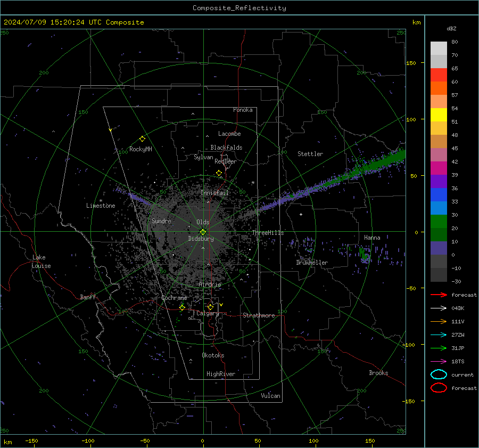This screenshot has width=479, height=448.
Task: Select the ThreeHills label
Action: click(x=268, y=233)
